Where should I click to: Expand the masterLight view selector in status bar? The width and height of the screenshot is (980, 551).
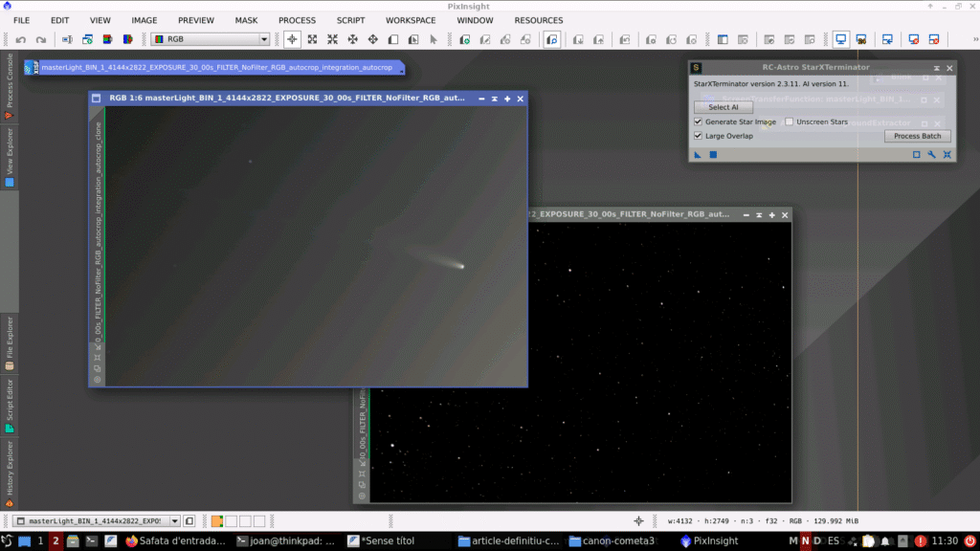(x=174, y=521)
